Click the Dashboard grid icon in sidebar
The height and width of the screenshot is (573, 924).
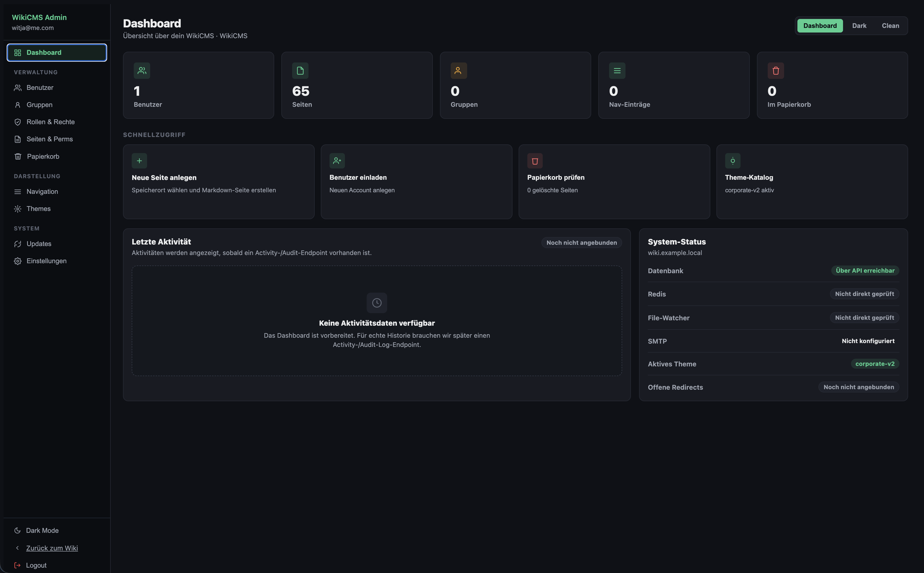(x=17, y=53)
